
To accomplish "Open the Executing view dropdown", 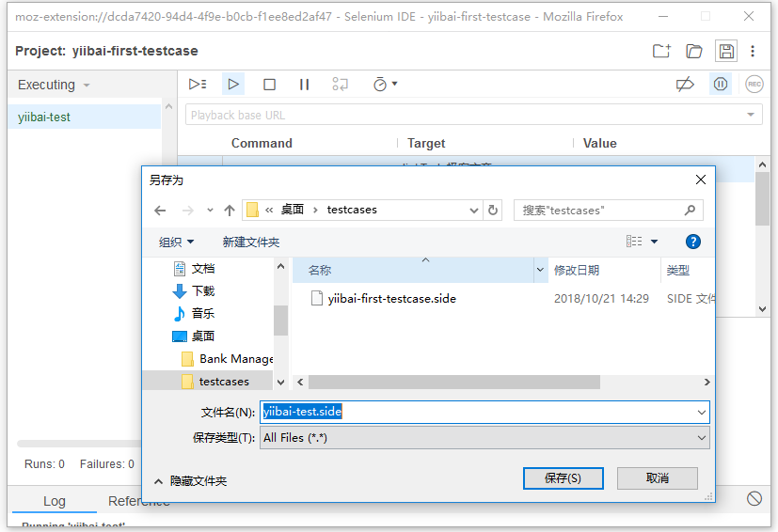I will tap(54, 85).
